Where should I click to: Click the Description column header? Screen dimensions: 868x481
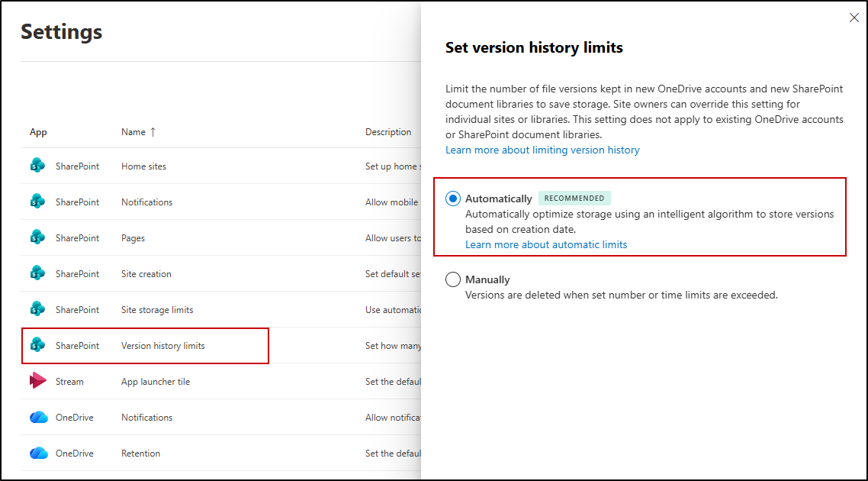(388, 132)
